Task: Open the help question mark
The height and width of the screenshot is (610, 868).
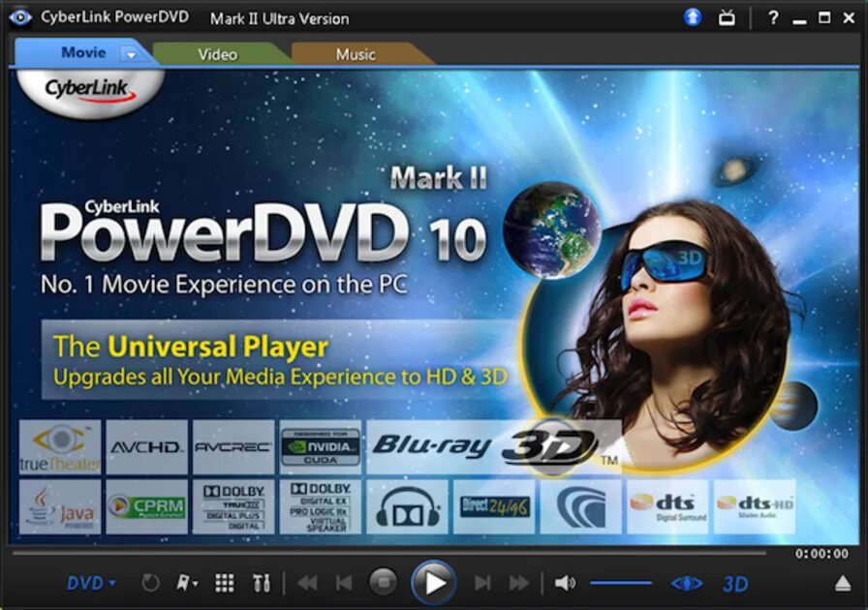Action: 773,18
